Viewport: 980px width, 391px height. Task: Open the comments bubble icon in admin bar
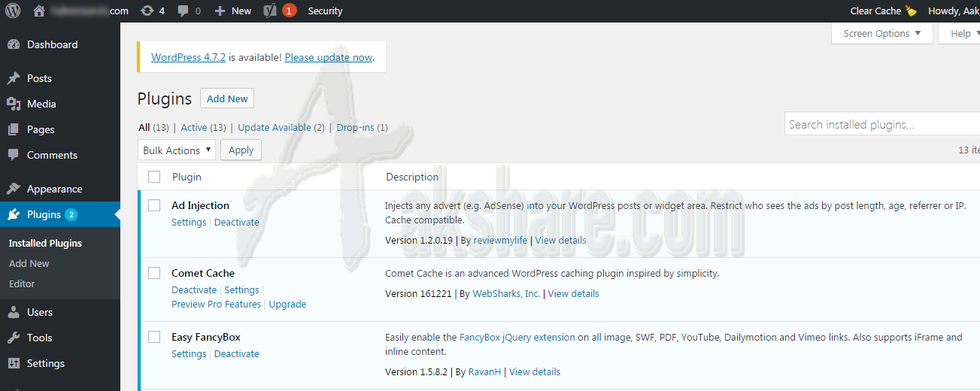coord(184,11)
